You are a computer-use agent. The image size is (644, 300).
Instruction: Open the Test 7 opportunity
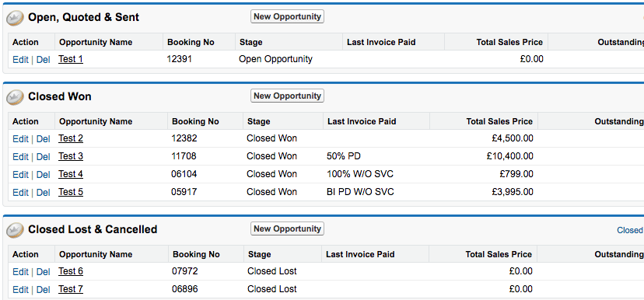point(71,289)
